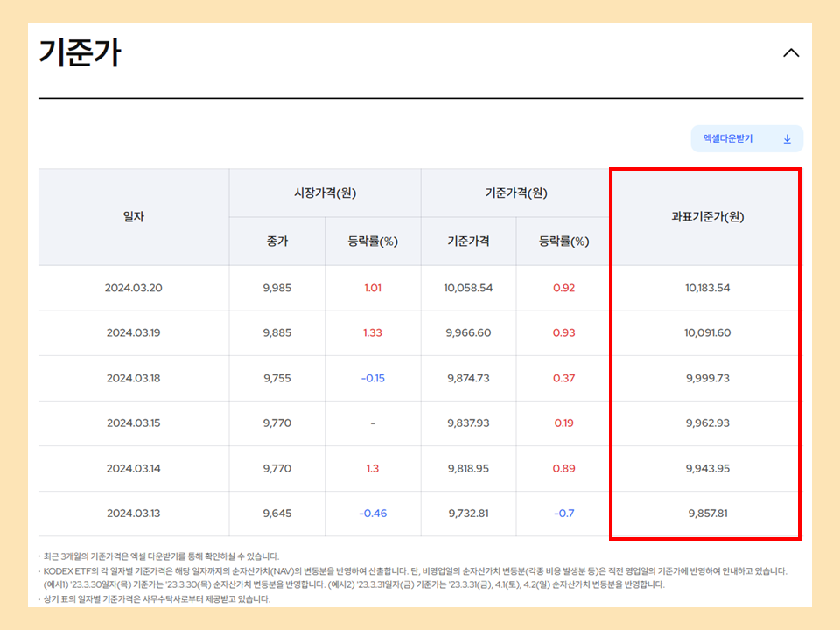This screenshot has height=630, width=840.
Task: Click the 기준가격(원) column header
Action: click(515, 192)
